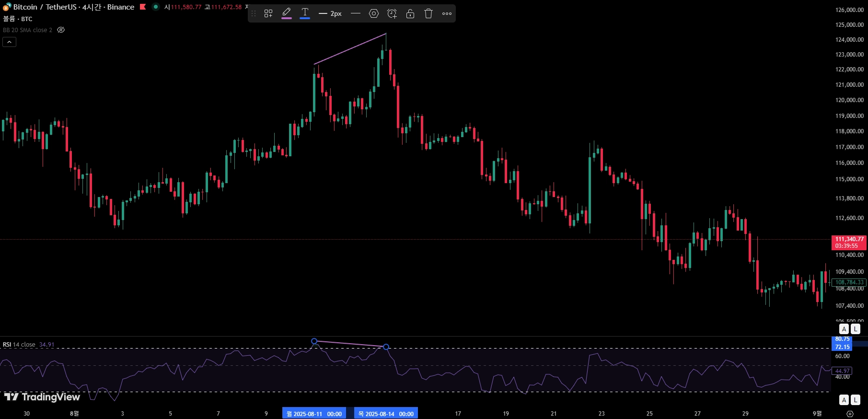The image size is (868, 419).
Task: Toggle auto scale (A) on the RSI pane
Action: (x=844, y=399)
